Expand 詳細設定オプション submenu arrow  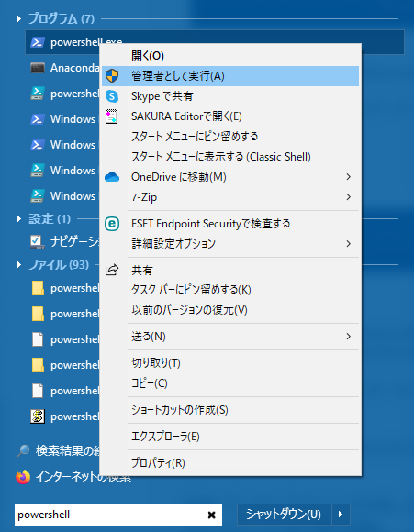349,244
